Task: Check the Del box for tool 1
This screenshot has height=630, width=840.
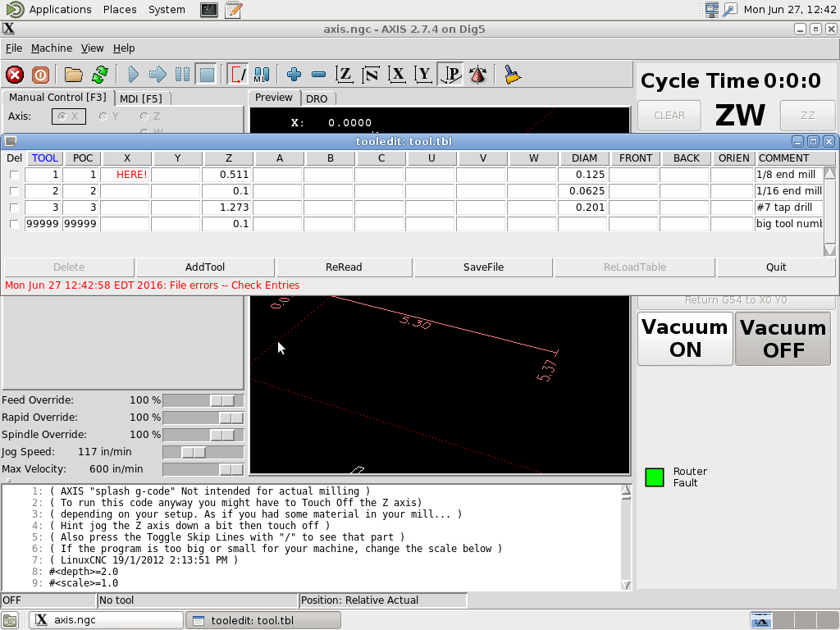Action: 14,175
